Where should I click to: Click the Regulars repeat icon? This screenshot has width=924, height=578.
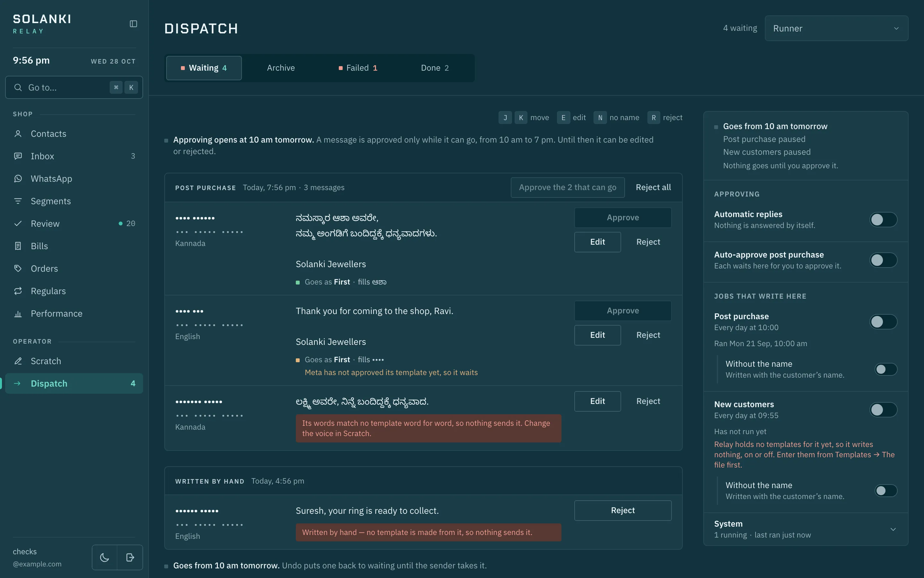(x=18, y=291)
